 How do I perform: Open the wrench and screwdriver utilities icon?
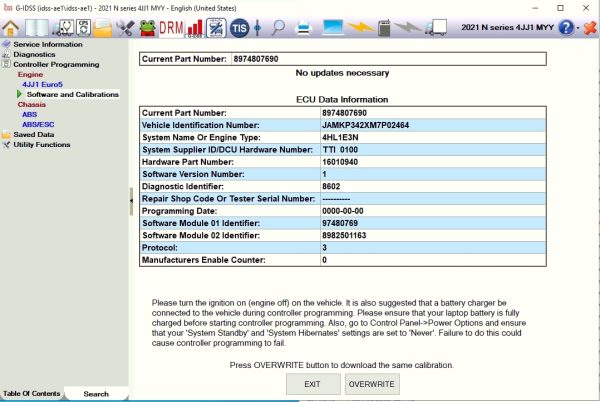(x=126, y=28)
